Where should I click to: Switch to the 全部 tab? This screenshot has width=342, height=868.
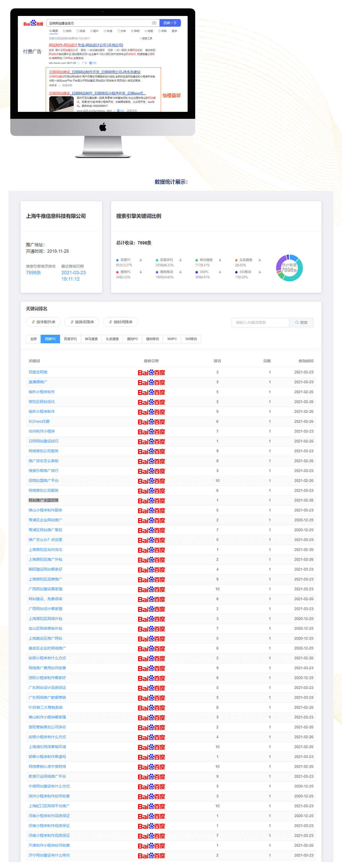click(33, 339)
